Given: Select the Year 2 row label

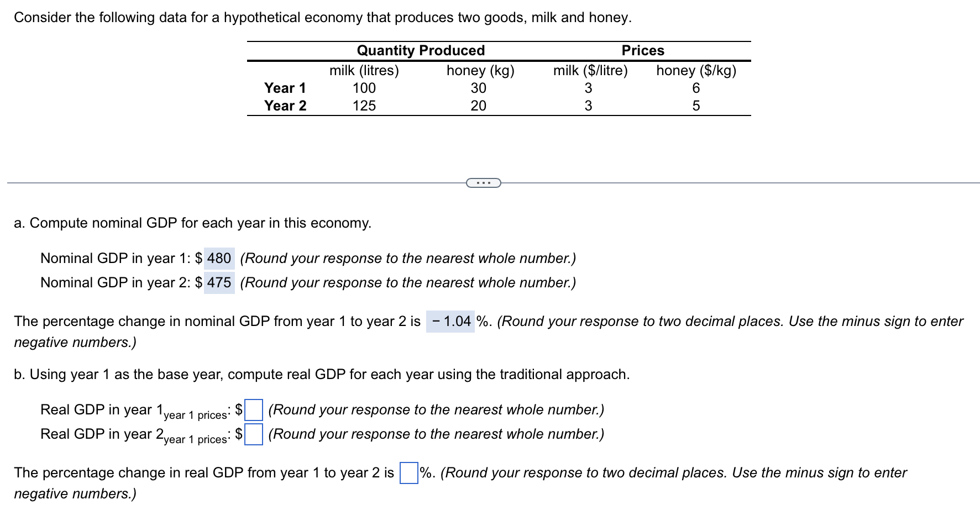Looking at the screenshot, I should click(x=285, y=106).
